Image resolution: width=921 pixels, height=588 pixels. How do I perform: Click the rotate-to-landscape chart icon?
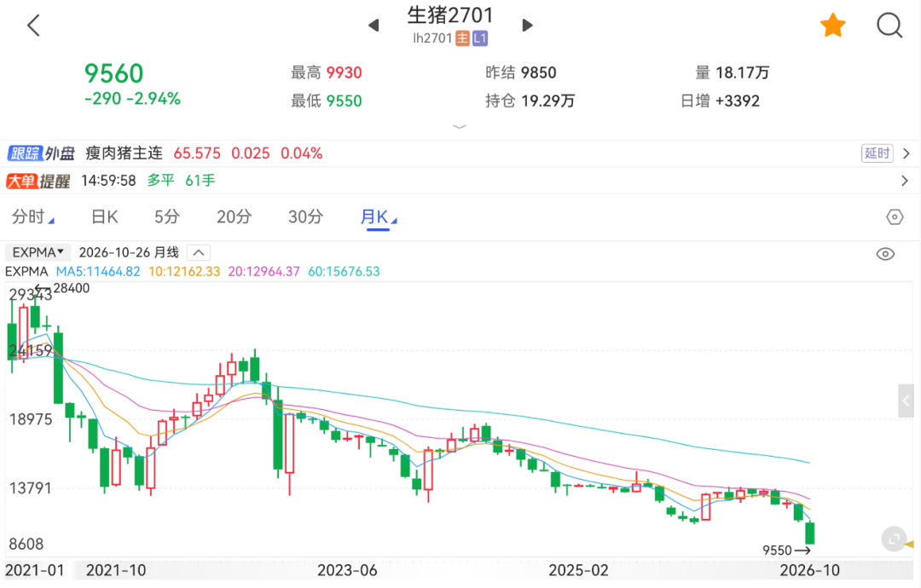(895, 538)
